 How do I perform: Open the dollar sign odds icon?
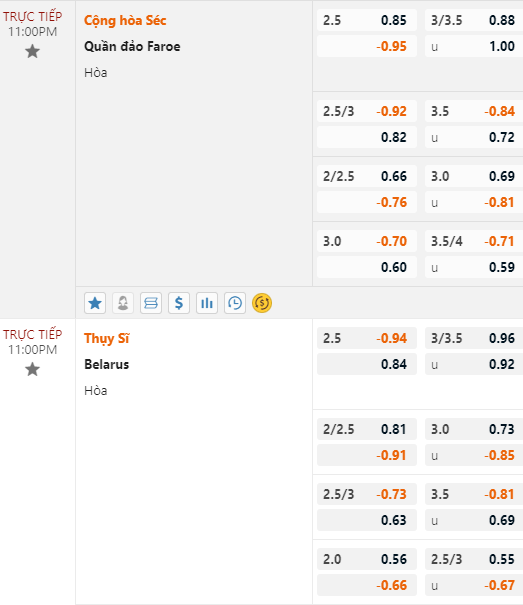(179, 303)
